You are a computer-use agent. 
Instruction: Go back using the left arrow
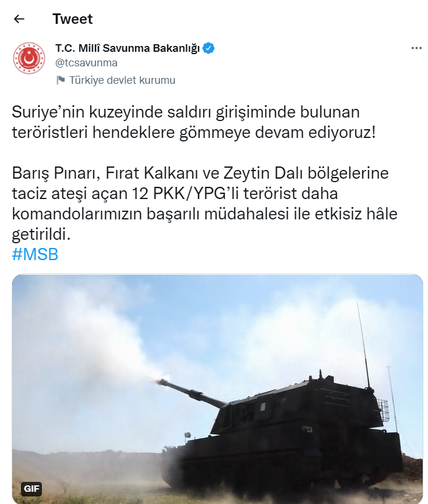point(19,19)
